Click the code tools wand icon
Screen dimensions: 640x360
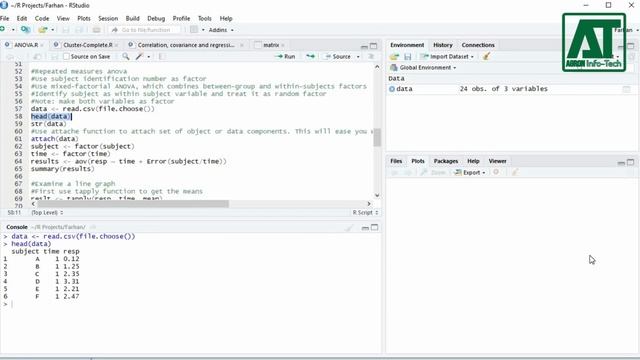[x=140, y=56]
